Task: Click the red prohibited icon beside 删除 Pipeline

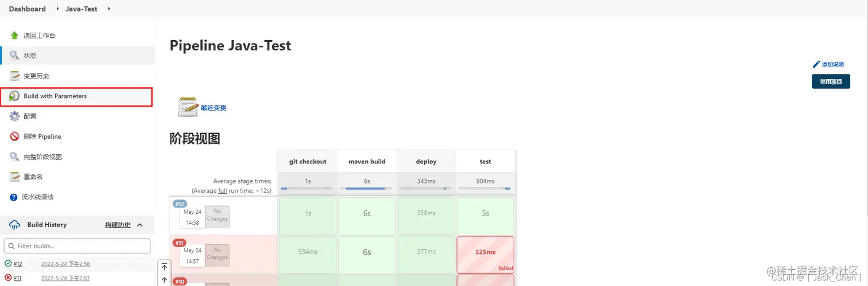Action: pos(14,136)
